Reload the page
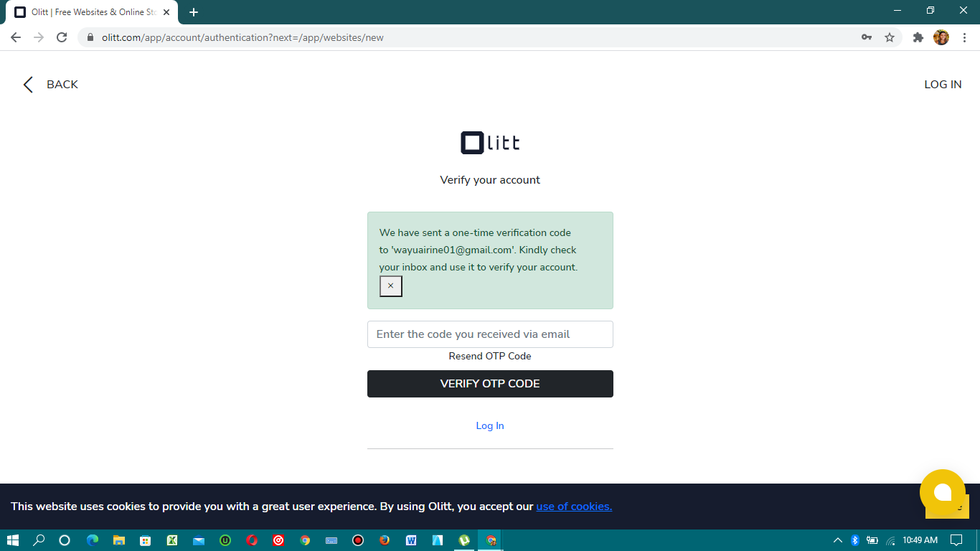 coord(62,37)
